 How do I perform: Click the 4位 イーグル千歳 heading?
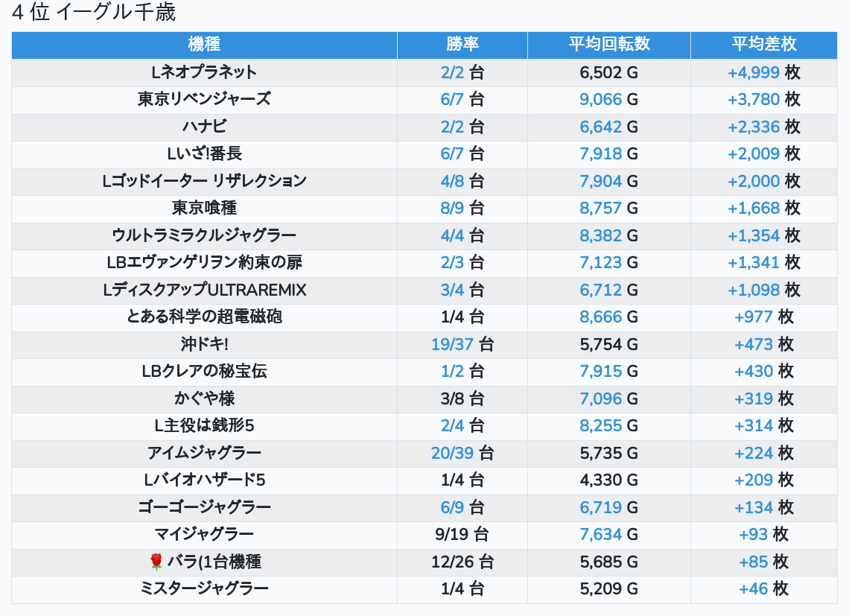[x=94, y=13]
